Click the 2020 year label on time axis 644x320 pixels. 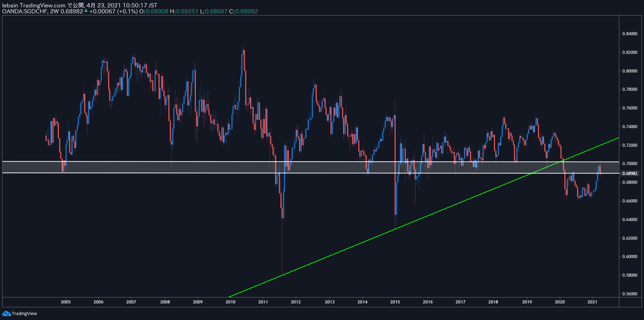point(560,302)
